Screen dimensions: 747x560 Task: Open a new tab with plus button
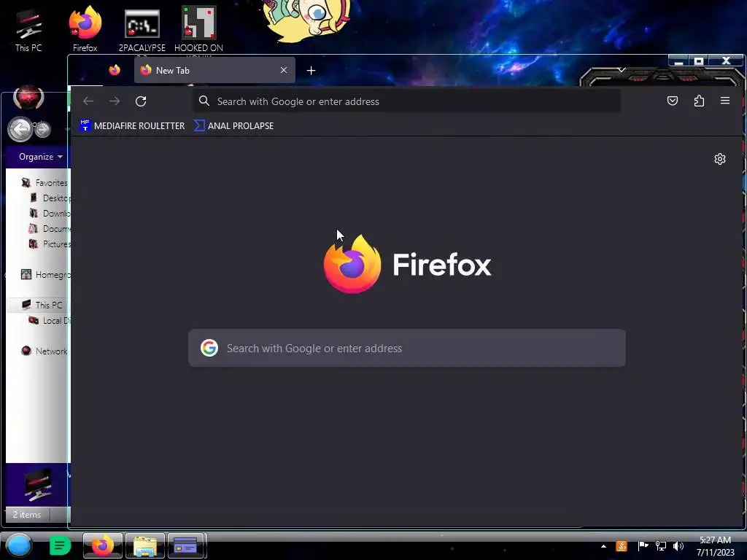point(311,71)
